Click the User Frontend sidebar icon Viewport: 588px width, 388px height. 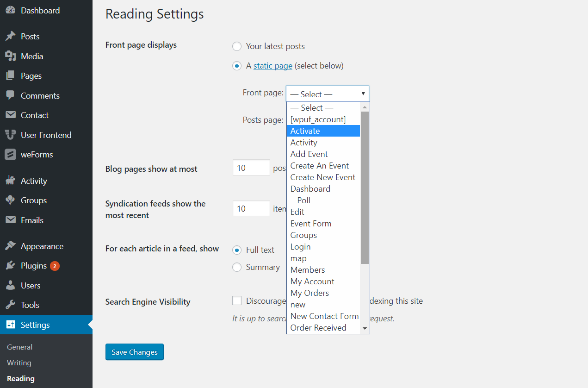coord(10,135)
